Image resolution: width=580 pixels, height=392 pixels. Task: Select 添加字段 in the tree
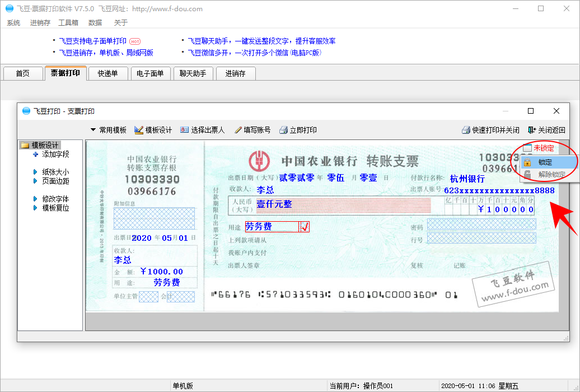55,155
